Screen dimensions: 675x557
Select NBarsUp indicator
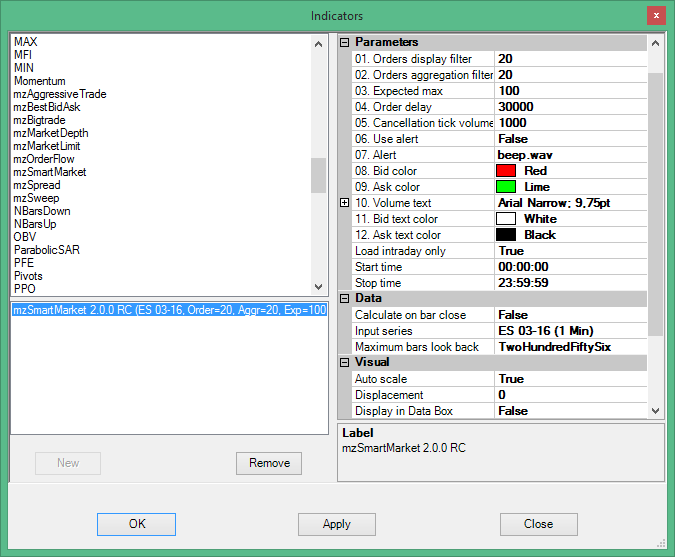tap(35, 224)
